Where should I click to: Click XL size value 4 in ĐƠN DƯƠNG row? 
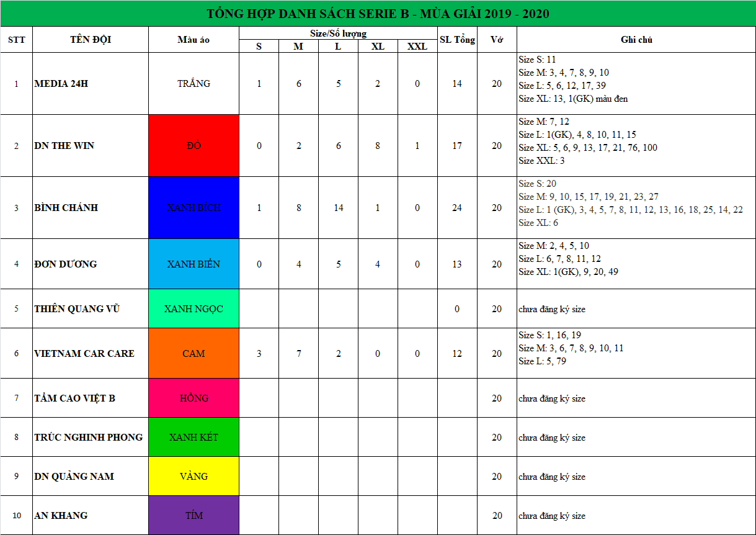click(x=378, y=264)
